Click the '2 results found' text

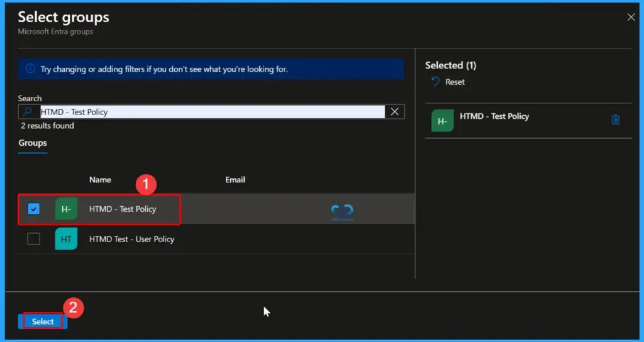pos(48,126)
